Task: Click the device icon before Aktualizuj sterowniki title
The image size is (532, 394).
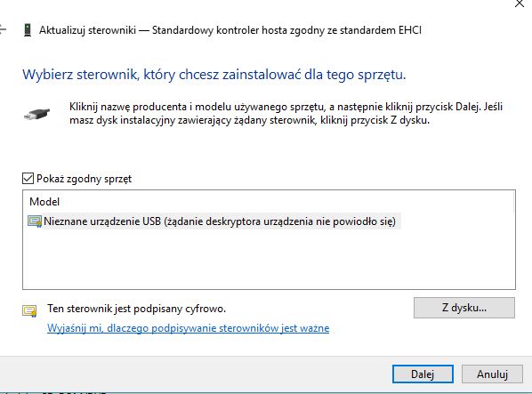Action: point(28,30)
